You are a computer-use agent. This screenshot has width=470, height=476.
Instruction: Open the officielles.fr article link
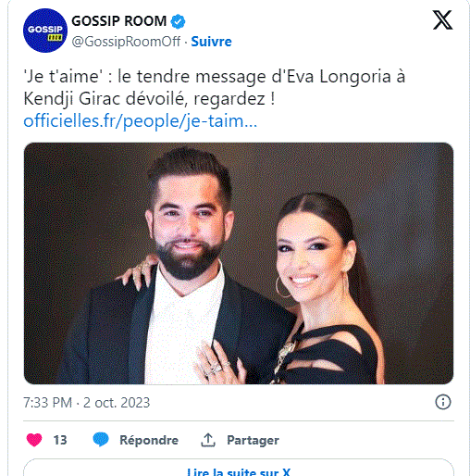[141, 121]
